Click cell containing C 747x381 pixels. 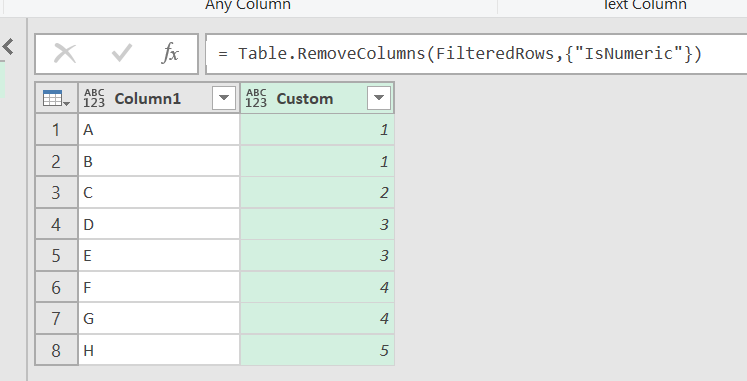(x=159, y=193)
